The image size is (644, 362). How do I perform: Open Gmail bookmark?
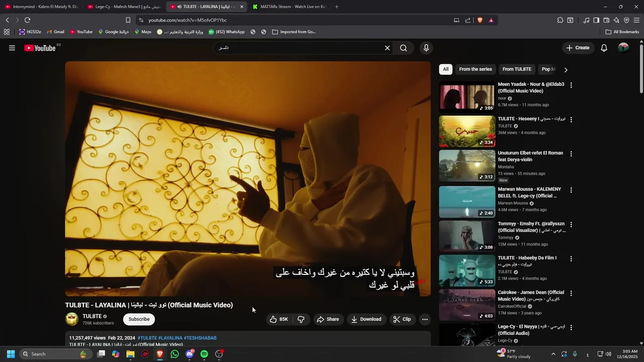55,32
